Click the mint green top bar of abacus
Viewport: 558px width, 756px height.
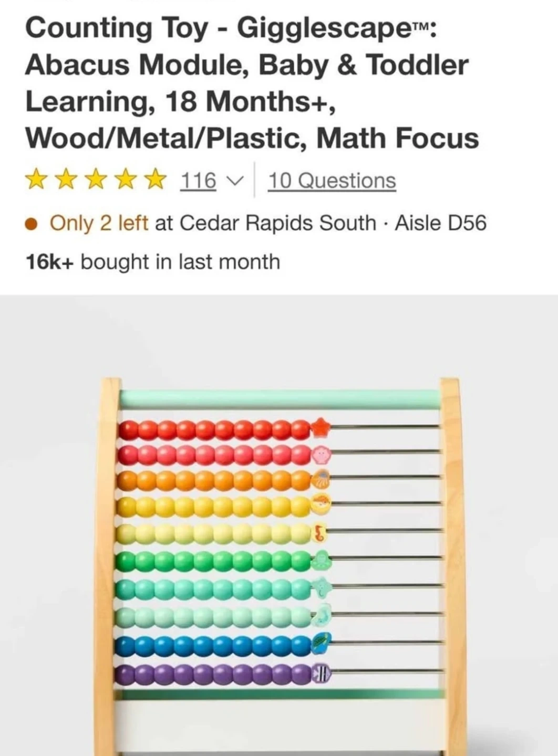tap(279, 398)
